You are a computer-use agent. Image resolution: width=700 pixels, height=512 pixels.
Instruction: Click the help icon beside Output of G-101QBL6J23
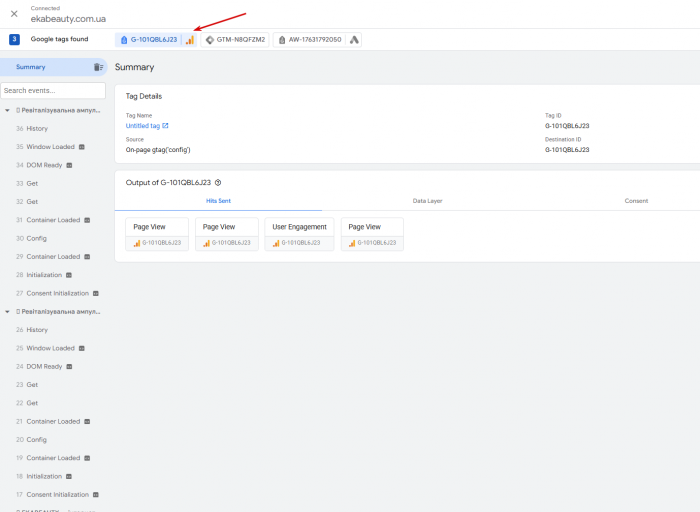click(218, 183)
